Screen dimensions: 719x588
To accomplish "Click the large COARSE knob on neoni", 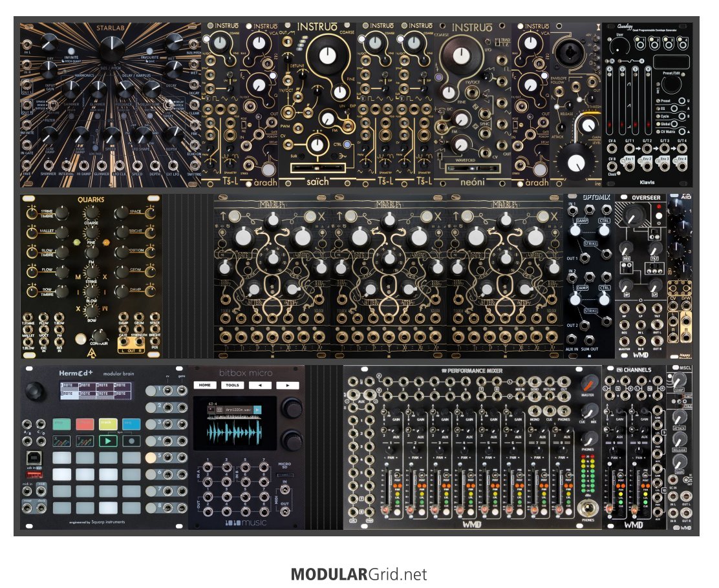I will pos(461,56).
